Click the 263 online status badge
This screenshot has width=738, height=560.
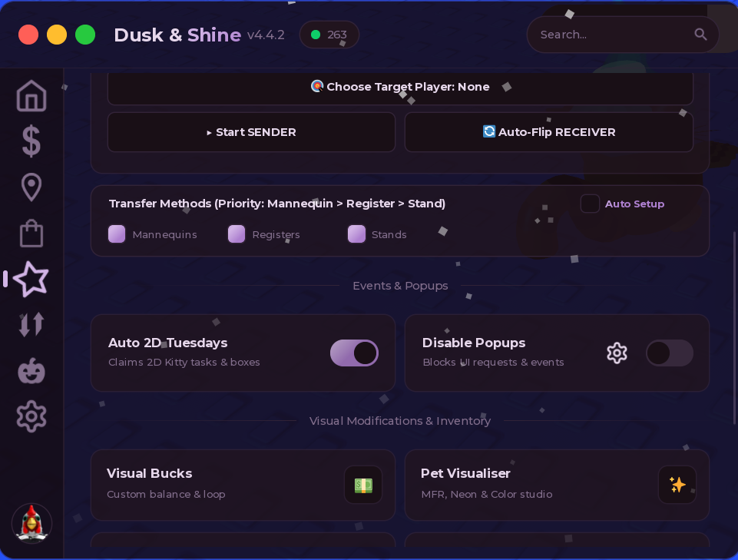(x=329, y=35)
